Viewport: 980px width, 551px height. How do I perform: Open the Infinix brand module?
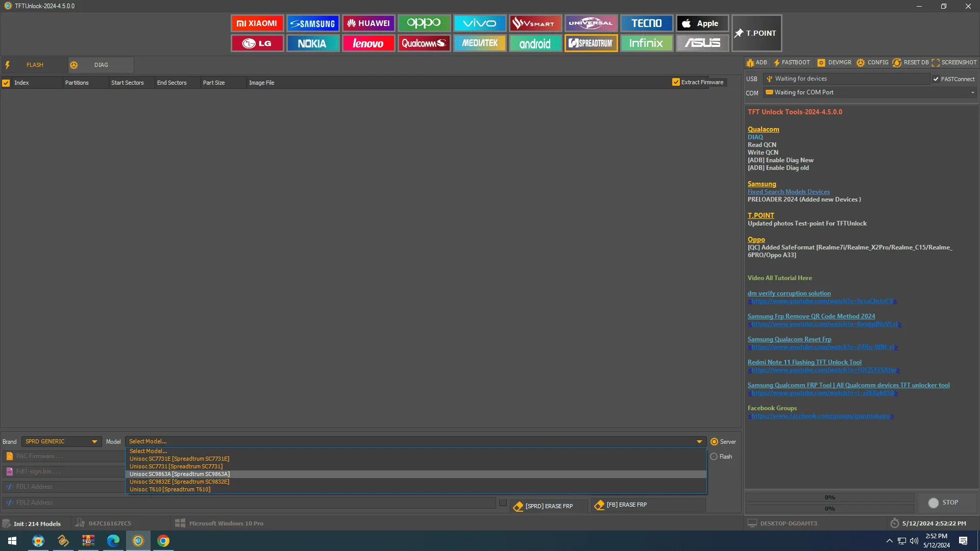coord(647,43)
